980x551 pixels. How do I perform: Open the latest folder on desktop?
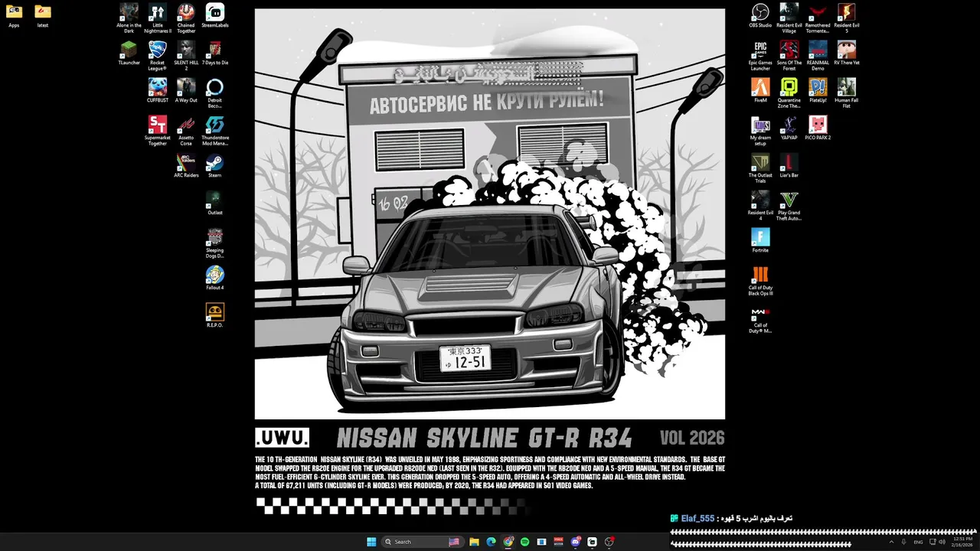tap(43, 15)
